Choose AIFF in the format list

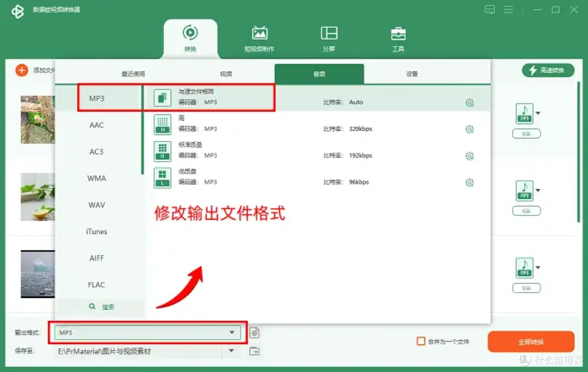(97, 258)
